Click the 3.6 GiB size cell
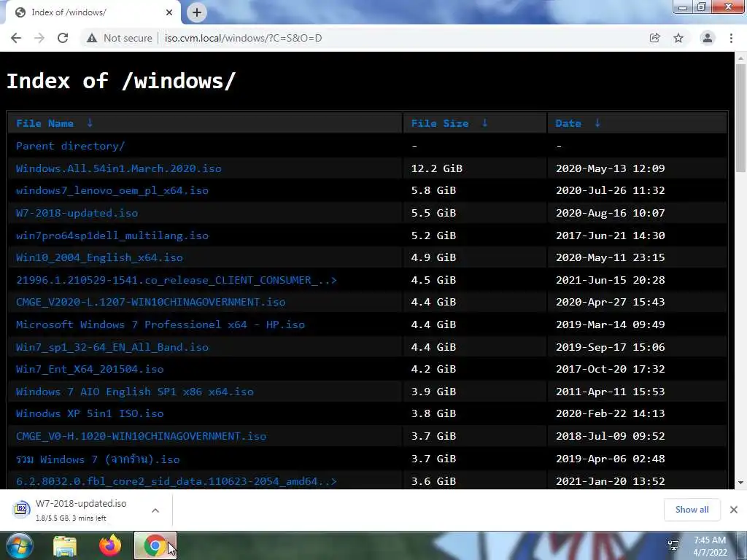This screenshot has width=747, height=560. click(433, 481)
